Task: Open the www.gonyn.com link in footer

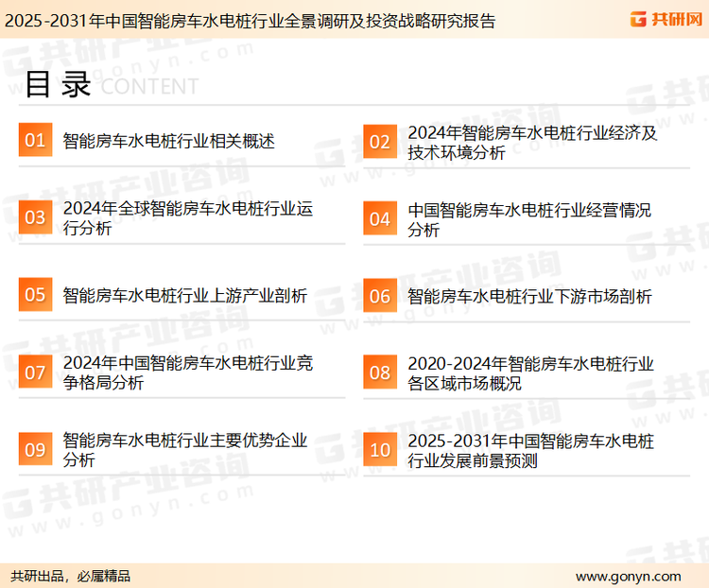Action: pos(628,577)
